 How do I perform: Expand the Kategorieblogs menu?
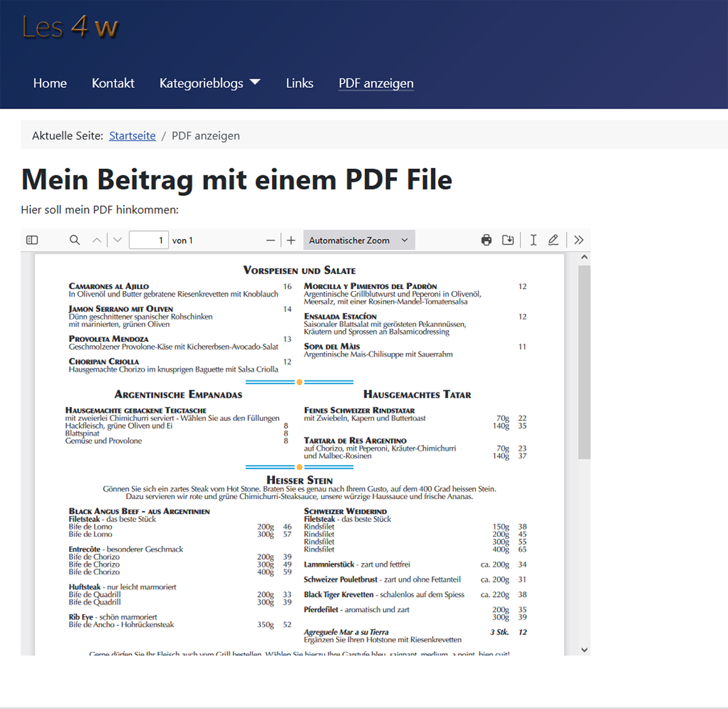pos(209,83)
